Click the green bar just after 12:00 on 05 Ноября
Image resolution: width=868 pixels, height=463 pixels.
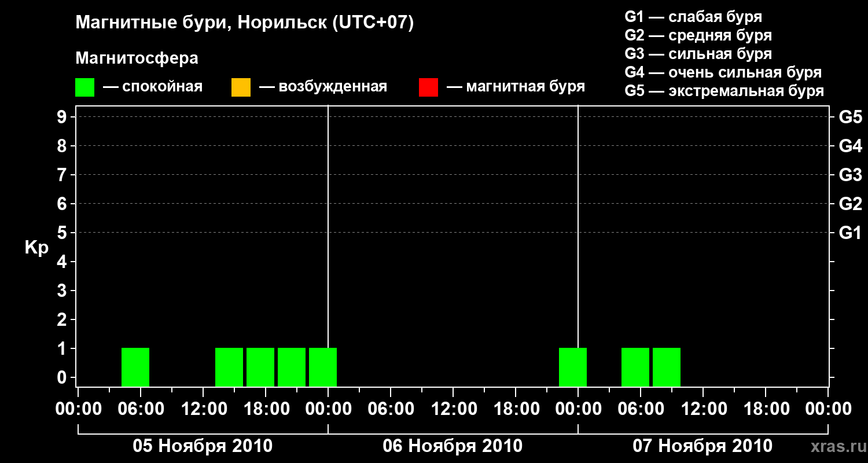(229, 367)
